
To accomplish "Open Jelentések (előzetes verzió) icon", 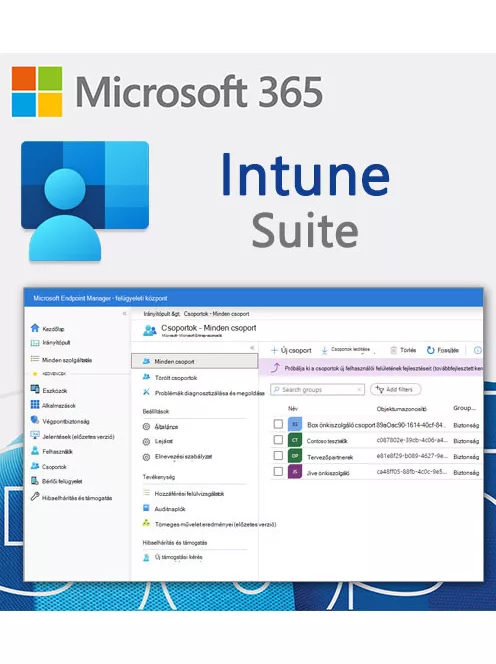I will (x=35, y=435).
